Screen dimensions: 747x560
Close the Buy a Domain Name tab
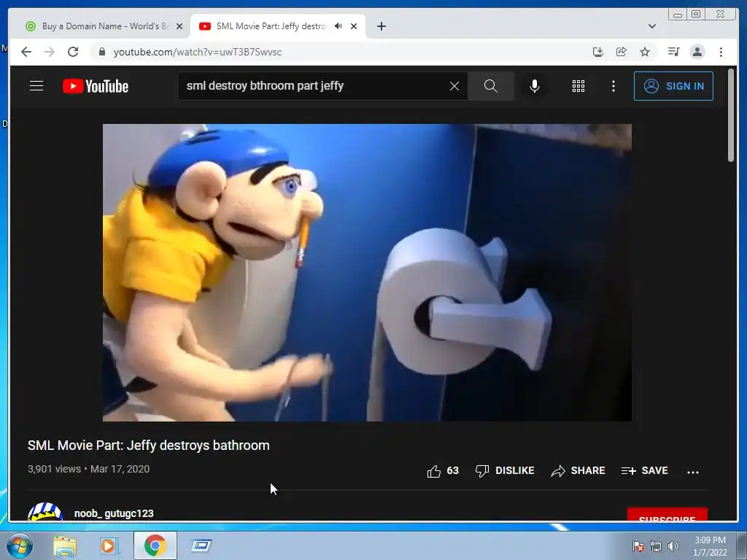(179, 26)
